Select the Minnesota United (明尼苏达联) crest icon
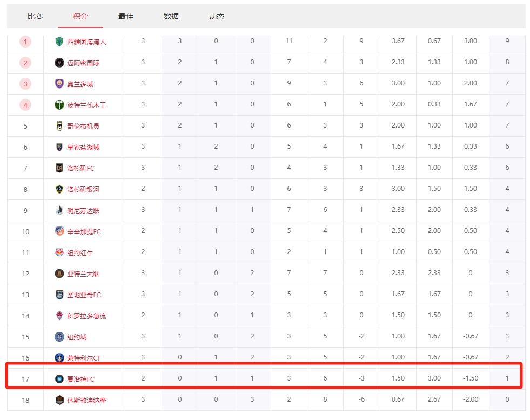This screenshot has height=420, width=530. coord(59,210)
